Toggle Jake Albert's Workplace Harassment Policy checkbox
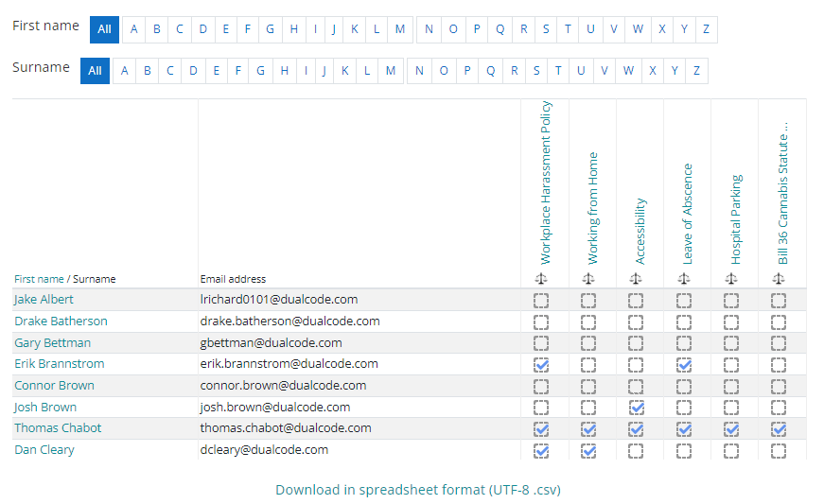The image size is (824, 504). point(541,301)
